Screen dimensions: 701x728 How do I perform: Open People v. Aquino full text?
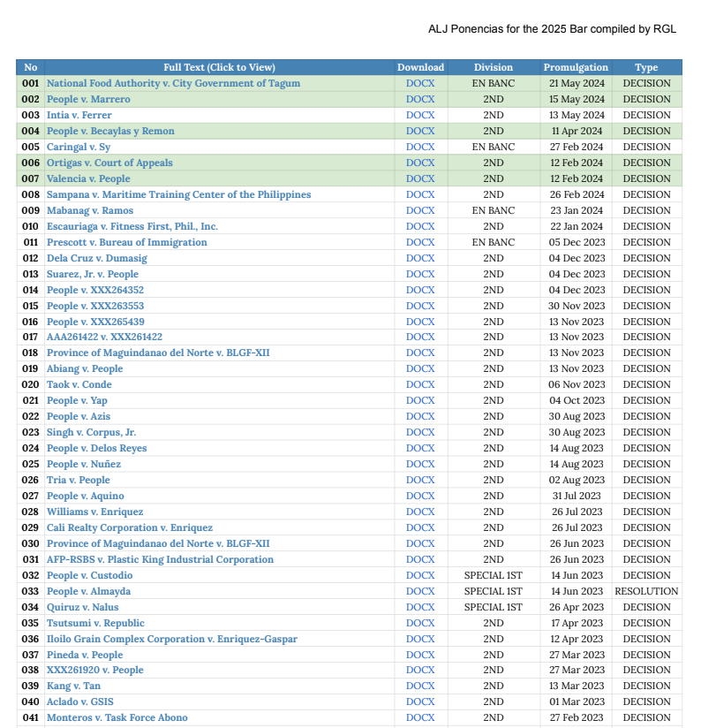point(85,496)
